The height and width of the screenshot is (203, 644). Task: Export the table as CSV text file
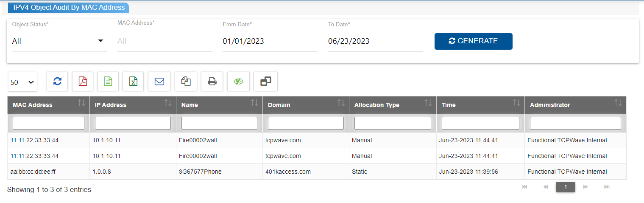[x=108, y=82]
